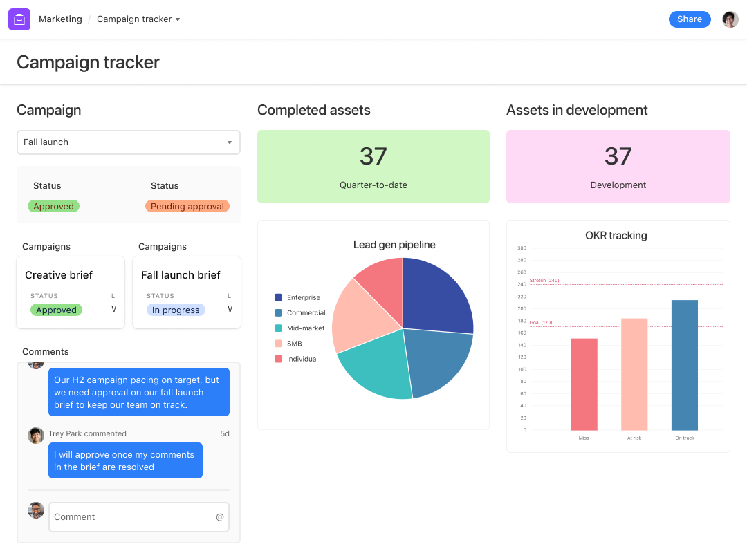Screen dimensions: 747x560
Task: Click your profile avatar top right
Action: (730, 19)
